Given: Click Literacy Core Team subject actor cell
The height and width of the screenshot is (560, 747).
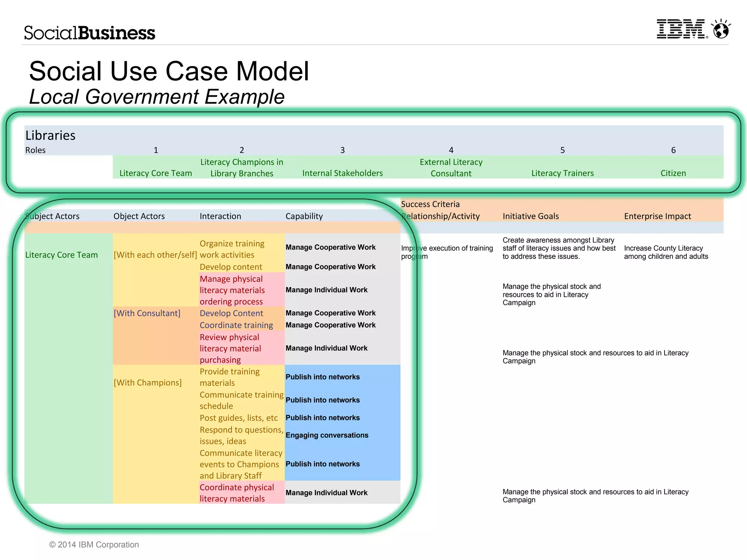Looking at the screenshot, I should pos(62,255).
